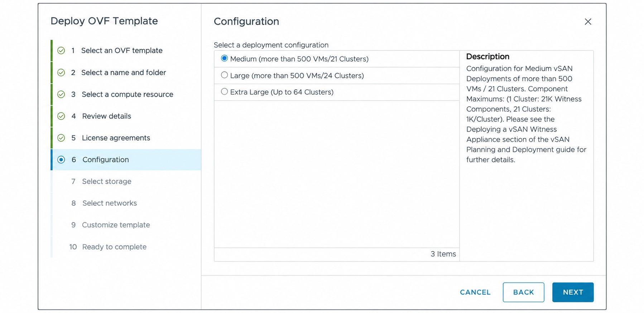Pick the Extra Large (Up to 64 Clusters) radio
This screenshot has height=313, width=644.
pyautogui.click(x=224, y=92)
